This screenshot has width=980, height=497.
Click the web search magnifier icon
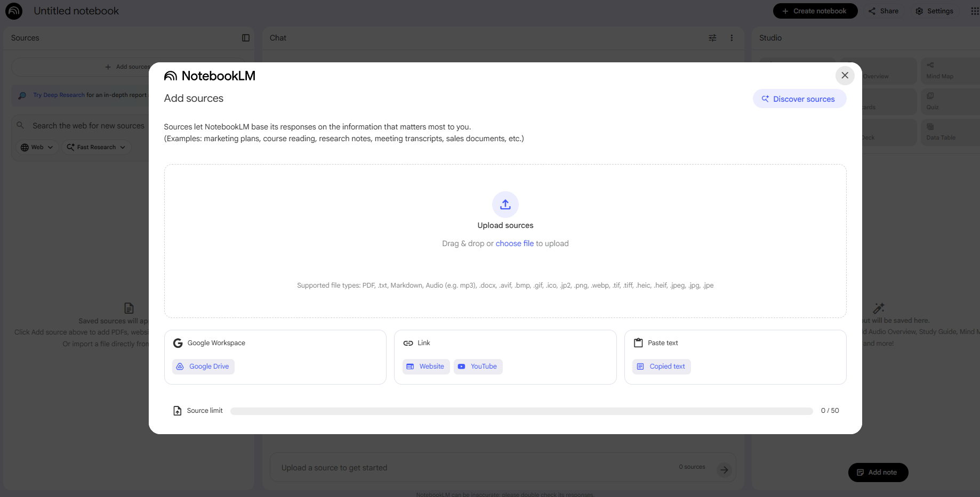click(x=20, y=125)
